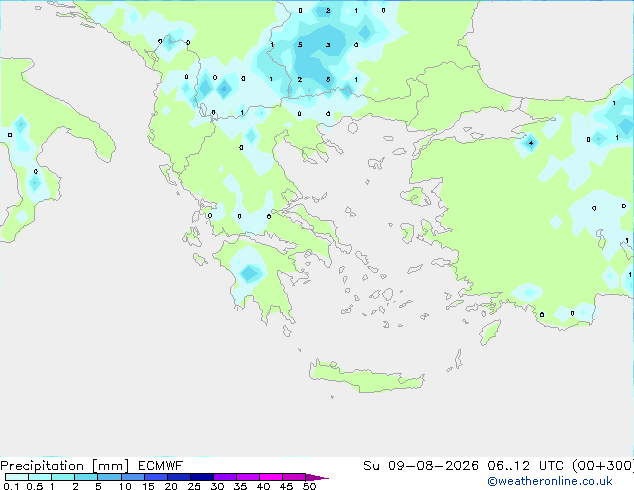Click the 'Precipitation [mm]' title label
The height and width of the screenshot is (490, 634).
65,466
